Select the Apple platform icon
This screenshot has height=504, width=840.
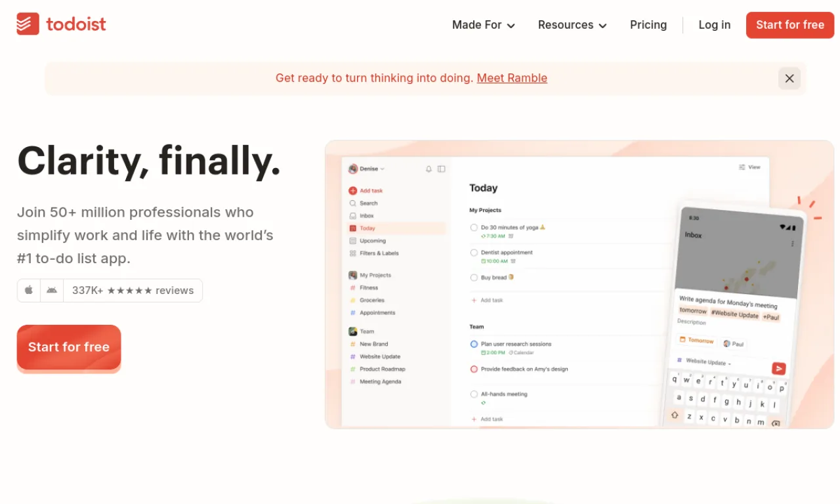point(29,290)
